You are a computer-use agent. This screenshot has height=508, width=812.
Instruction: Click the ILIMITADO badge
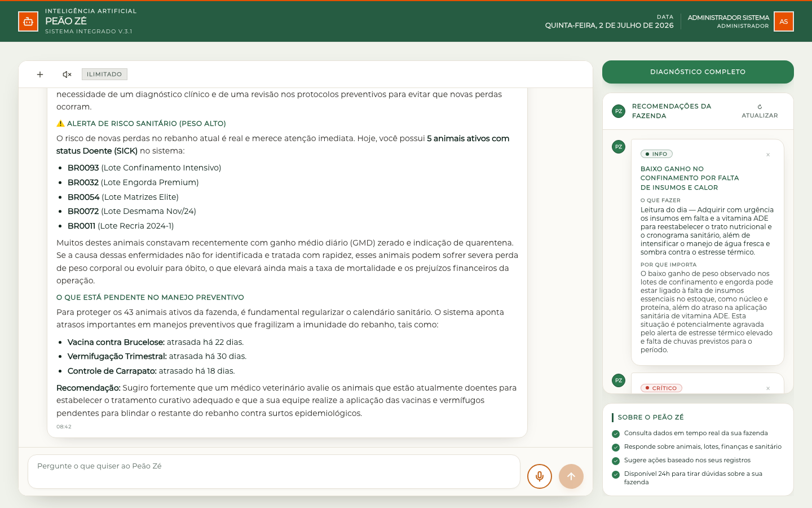pos(104,75)
